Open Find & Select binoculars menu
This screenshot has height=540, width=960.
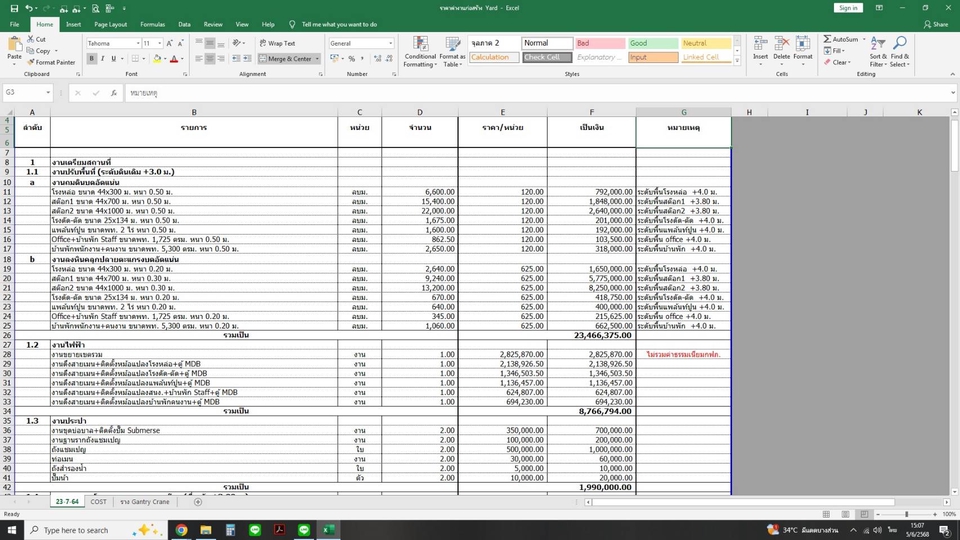click(899, 51)
